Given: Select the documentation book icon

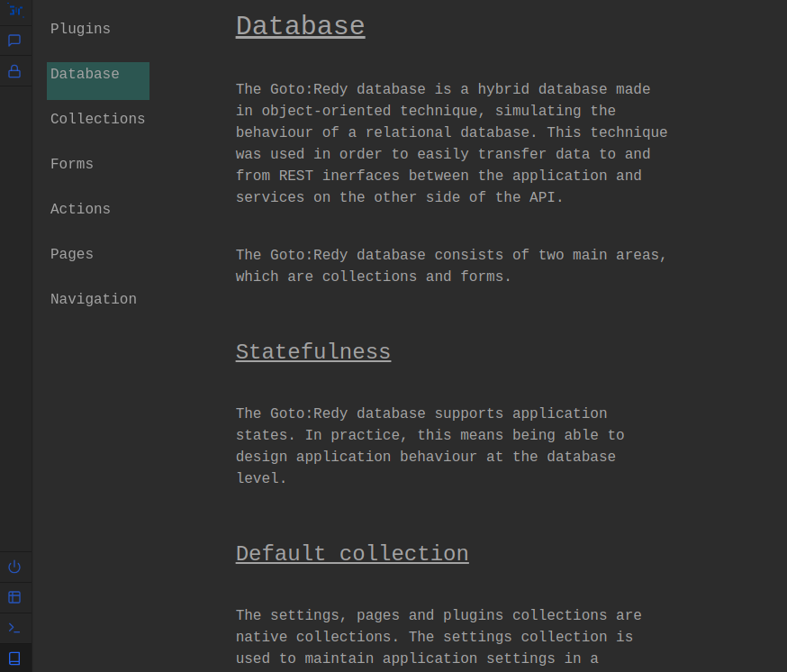Looking at the screenshot, I should click(x=14, y=658).
